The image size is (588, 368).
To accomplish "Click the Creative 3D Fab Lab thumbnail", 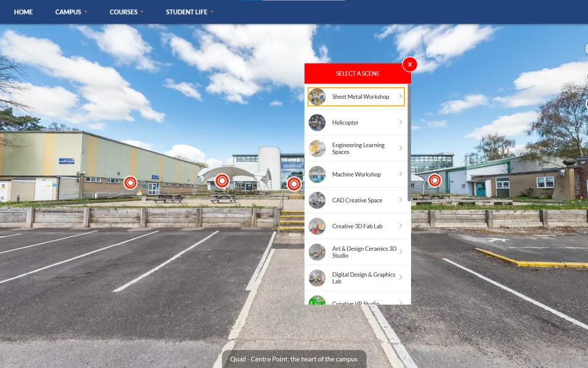I will pyautogui.click(x=317, y=226).
